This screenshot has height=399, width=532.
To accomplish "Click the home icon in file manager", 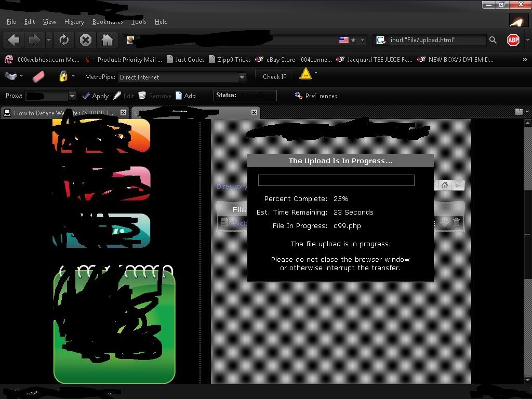I will 445,185.
